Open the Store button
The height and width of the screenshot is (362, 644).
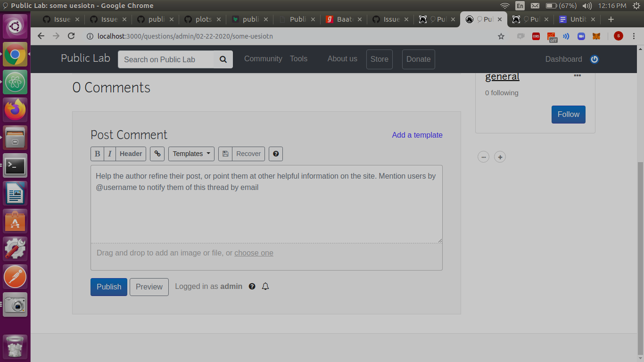coord(380,59)
